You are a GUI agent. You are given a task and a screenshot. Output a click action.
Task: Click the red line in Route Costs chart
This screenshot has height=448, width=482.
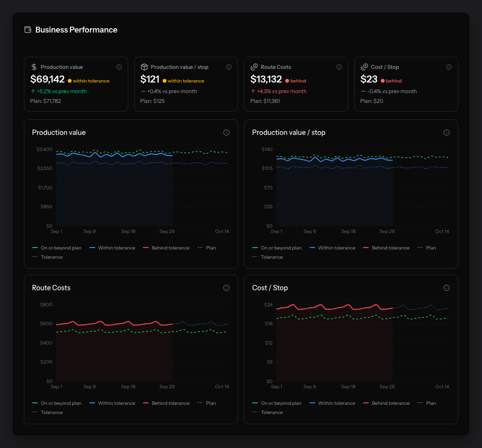114,324
